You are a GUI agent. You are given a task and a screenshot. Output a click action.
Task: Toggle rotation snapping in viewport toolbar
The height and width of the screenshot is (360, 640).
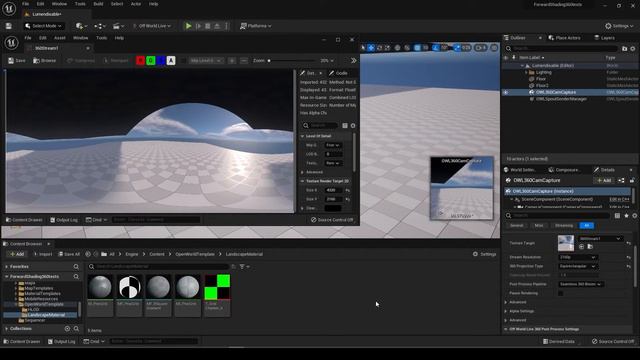click(436, 48)
